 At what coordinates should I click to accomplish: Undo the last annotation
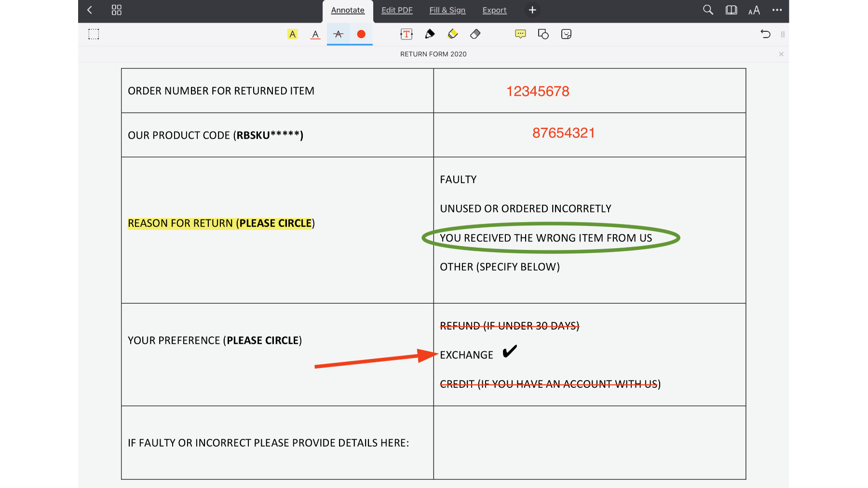pos(765,34)
